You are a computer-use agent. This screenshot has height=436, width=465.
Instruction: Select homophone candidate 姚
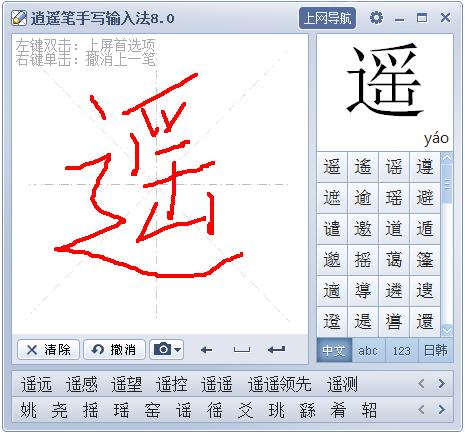tap(29, 410)
